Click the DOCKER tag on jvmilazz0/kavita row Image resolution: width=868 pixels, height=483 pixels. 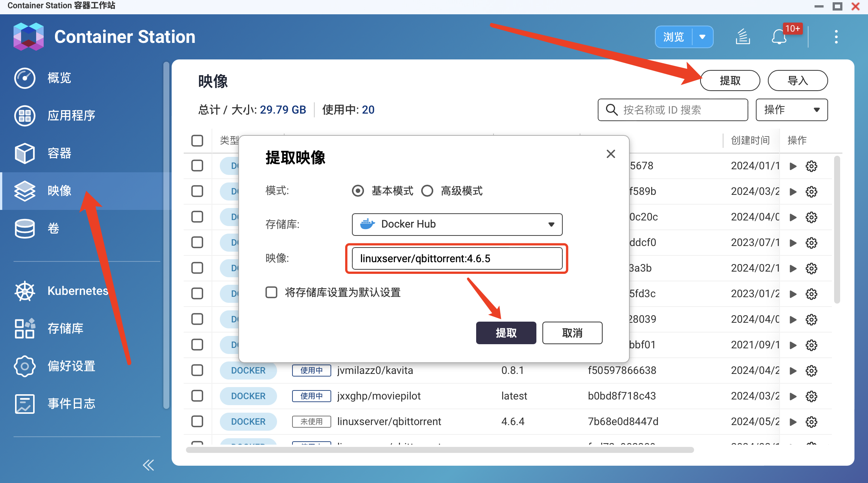[248, 371]
